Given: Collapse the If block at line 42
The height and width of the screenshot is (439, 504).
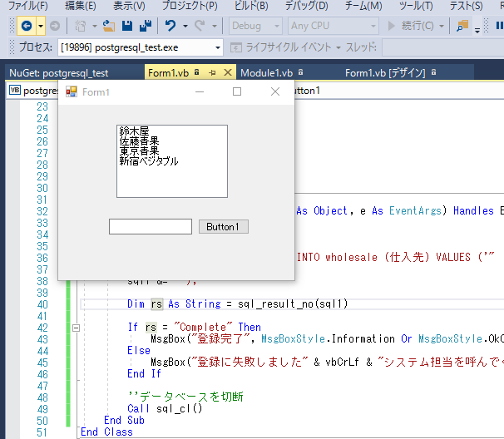Looking at the screenshot, I should pyautogui.click(x=77, y=328).
